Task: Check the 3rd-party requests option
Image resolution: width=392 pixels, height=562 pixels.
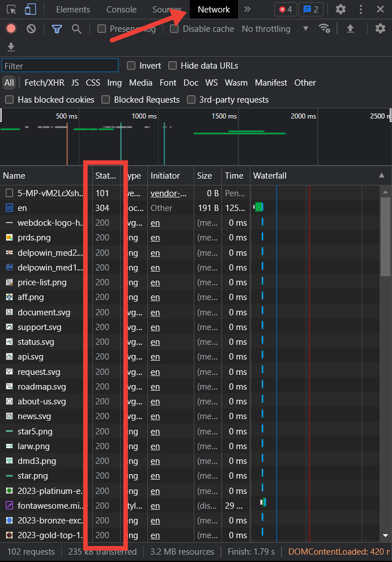Action: pyautogui.click(x=191, y=100)
